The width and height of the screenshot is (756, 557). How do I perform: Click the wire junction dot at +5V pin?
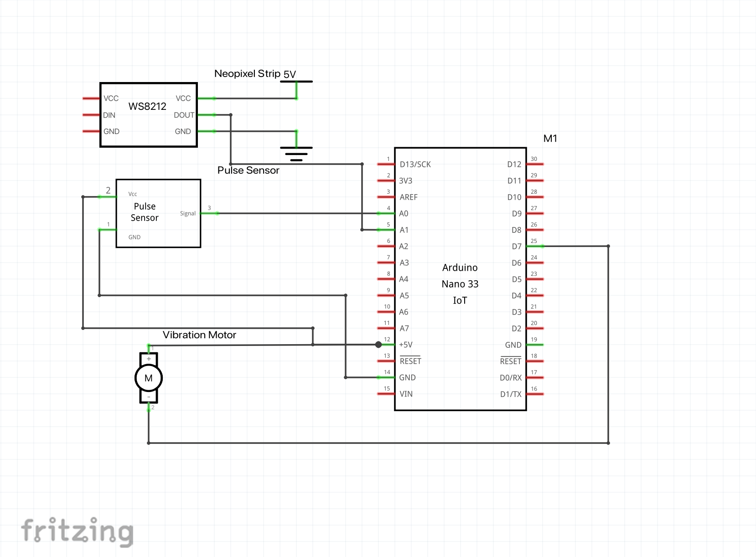[378, 345]
